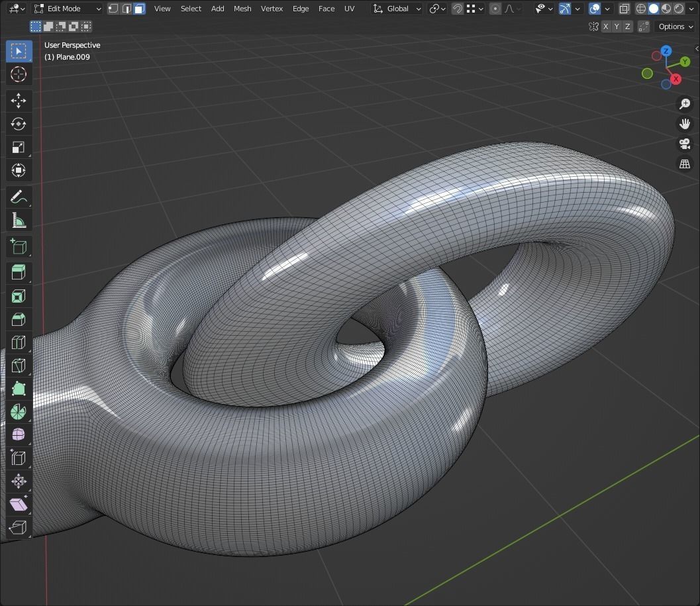Open the Options dropdown
This screenshot has height=606, width=700.
(x=675, y=26)
